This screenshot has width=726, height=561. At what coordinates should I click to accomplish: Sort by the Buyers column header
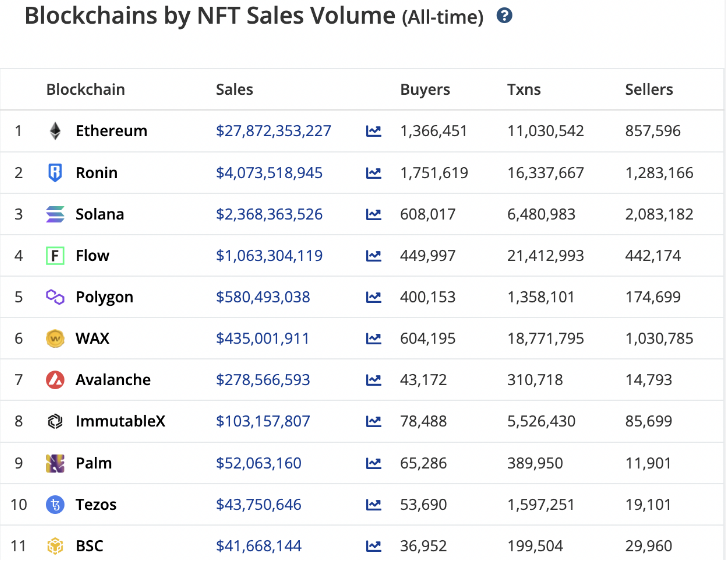coord(425,90)
